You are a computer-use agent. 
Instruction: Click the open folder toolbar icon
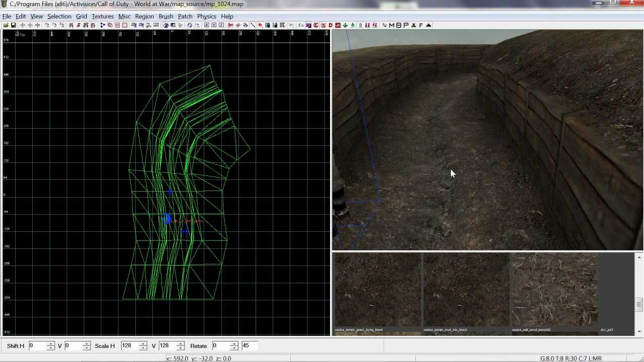6,25
